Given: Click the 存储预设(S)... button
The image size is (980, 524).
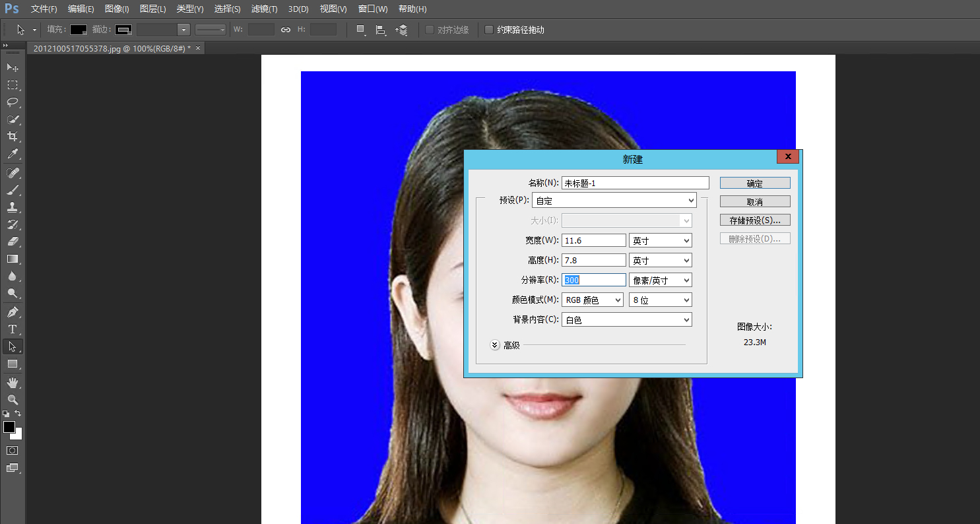Looking at the screenshot, I should coord(755,220).
